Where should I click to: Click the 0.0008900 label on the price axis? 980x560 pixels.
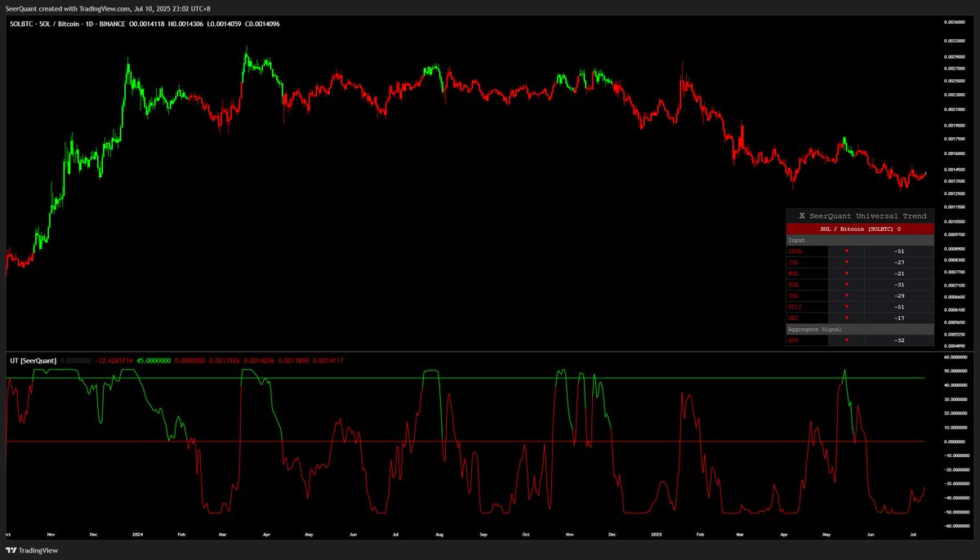(953, 249)
